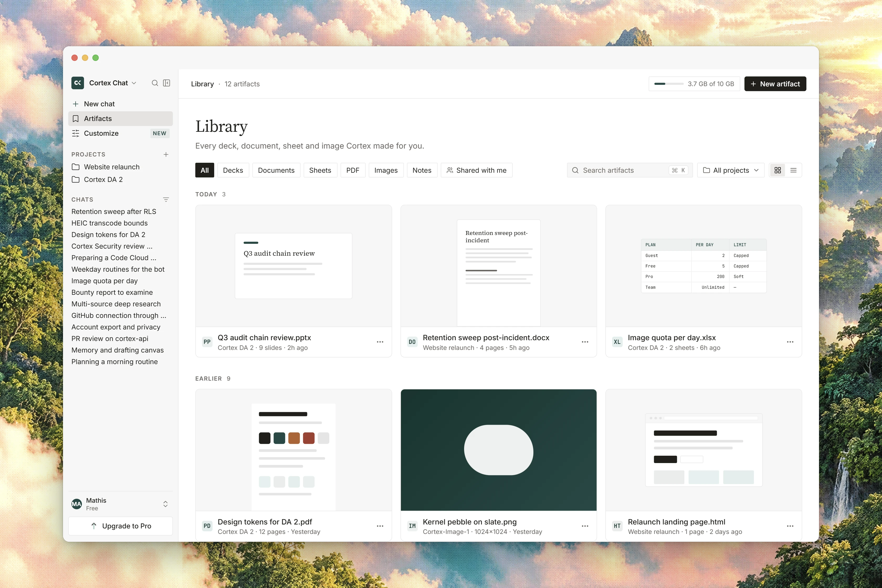Filter artifacts by Documents

pyautogui.click(x=276, y=170)
